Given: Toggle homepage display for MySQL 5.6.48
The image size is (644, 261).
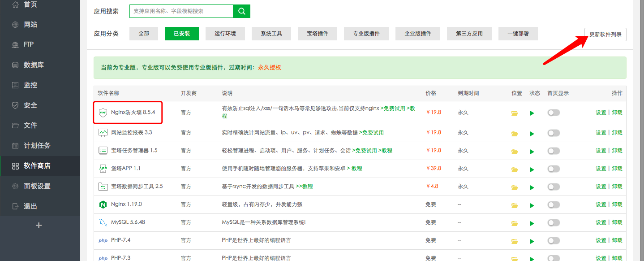Looking at the screenshot, I should point(554,222).
